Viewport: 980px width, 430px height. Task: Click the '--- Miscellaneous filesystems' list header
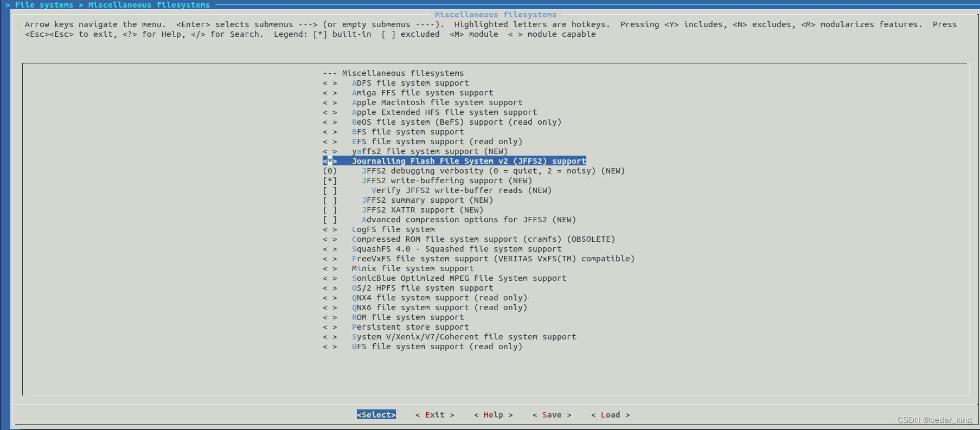(x=393, y=73)
